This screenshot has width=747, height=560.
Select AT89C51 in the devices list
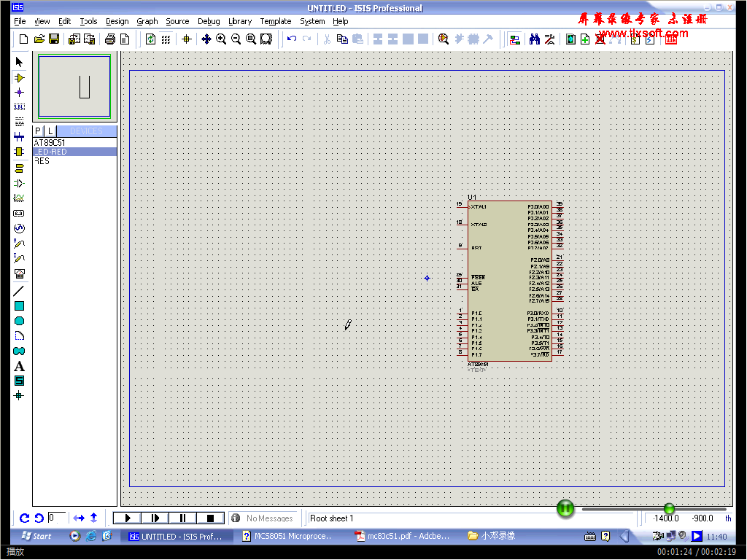50,143
